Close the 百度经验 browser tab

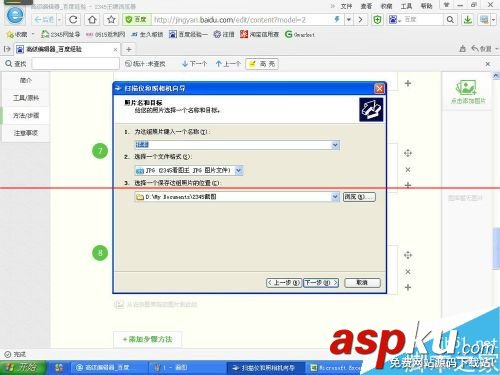pos(115,50)
